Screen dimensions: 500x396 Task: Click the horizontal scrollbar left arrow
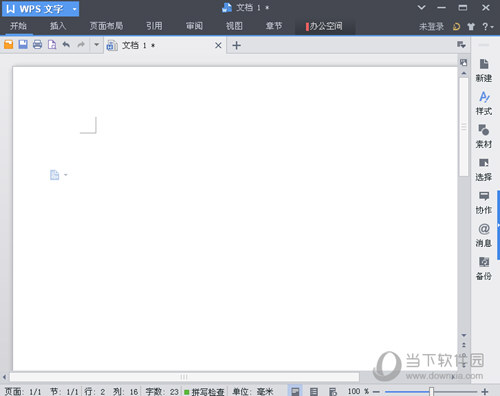(x=4, y=377)
